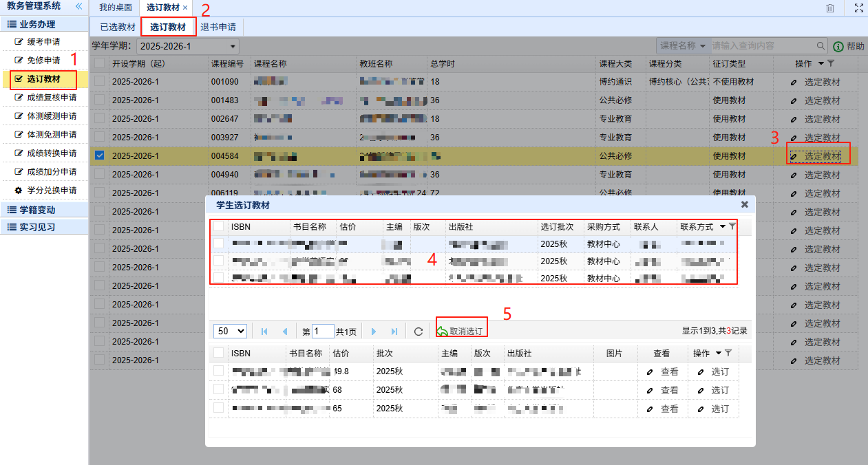Click the search magnifier icon
This screenshot has width=868, height=465.
coord(821,46)
